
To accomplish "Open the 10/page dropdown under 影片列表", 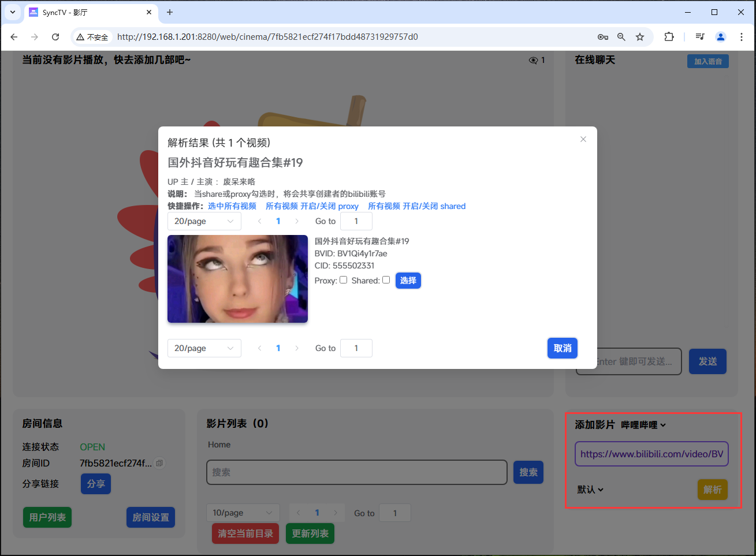I will (243, 513).
